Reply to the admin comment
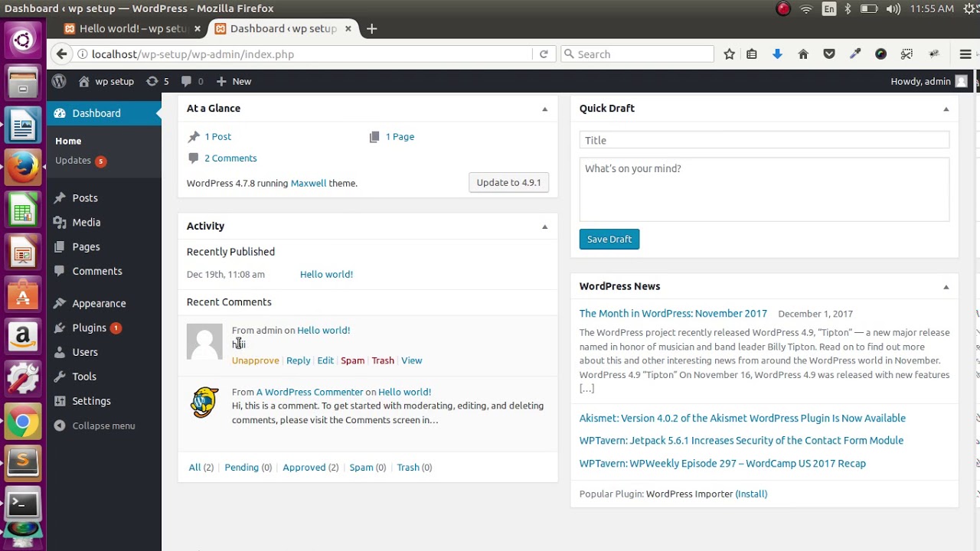This screenshot has width=980, height=551. 299,360
